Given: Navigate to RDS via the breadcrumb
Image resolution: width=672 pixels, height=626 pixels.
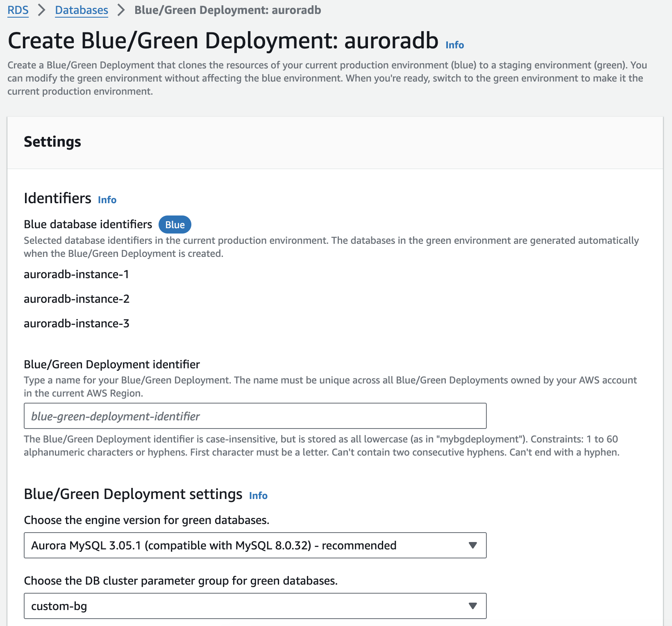Looking at the screenshot, I should click(x=18, y=10).
